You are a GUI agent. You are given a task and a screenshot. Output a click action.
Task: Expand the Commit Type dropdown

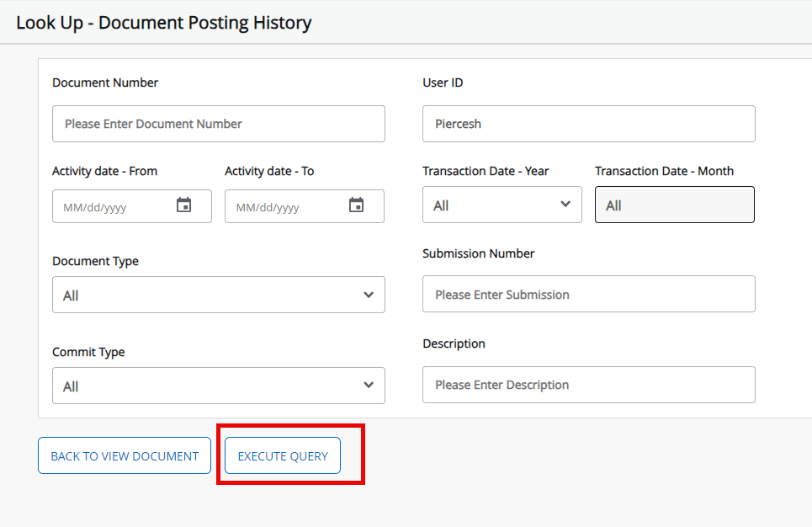point(218,386)
